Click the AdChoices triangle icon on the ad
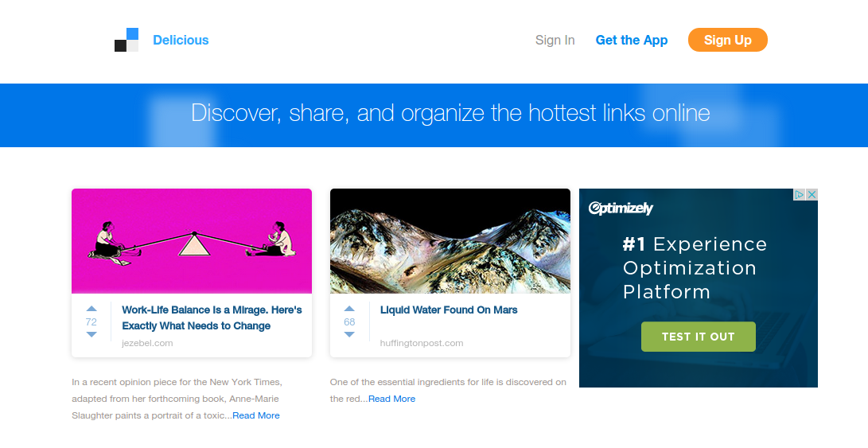The image size is (868, 448). tap(800, 194)
